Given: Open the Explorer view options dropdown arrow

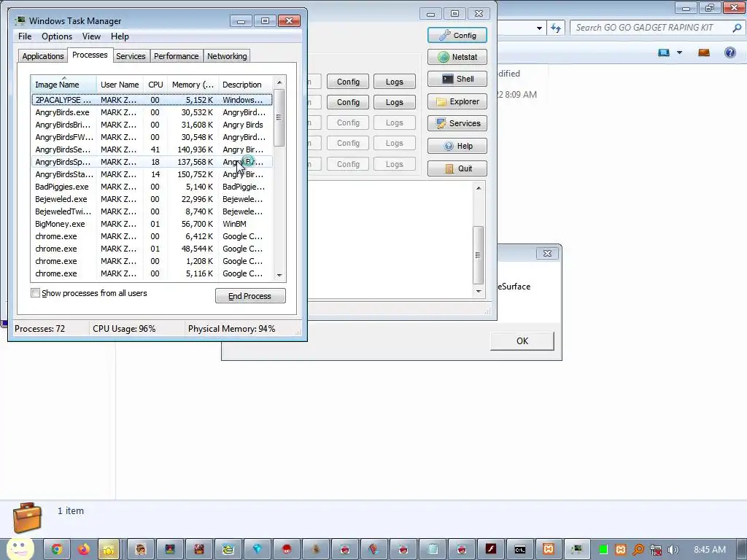Looking at the screenshot, I should coord(679,52).
